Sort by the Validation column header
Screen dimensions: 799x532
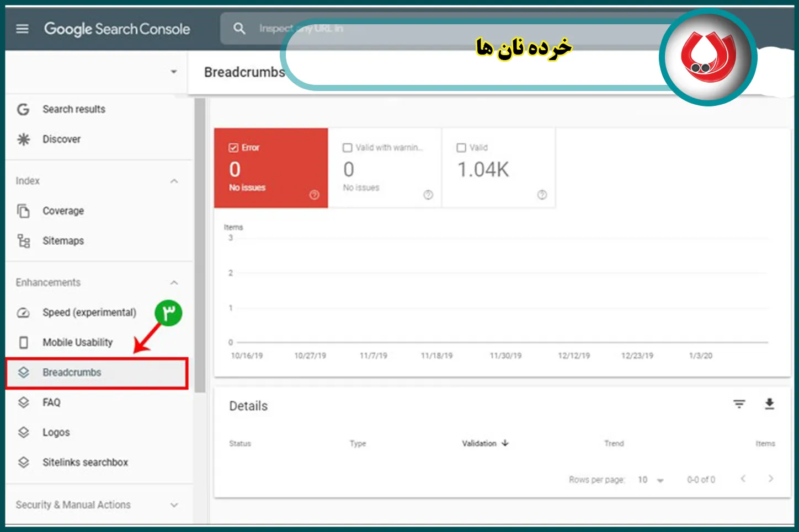point(480,443)
